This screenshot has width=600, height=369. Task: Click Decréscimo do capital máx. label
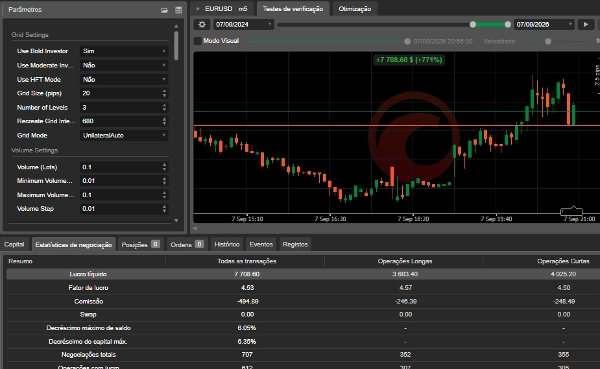click(x=88, y=341)
